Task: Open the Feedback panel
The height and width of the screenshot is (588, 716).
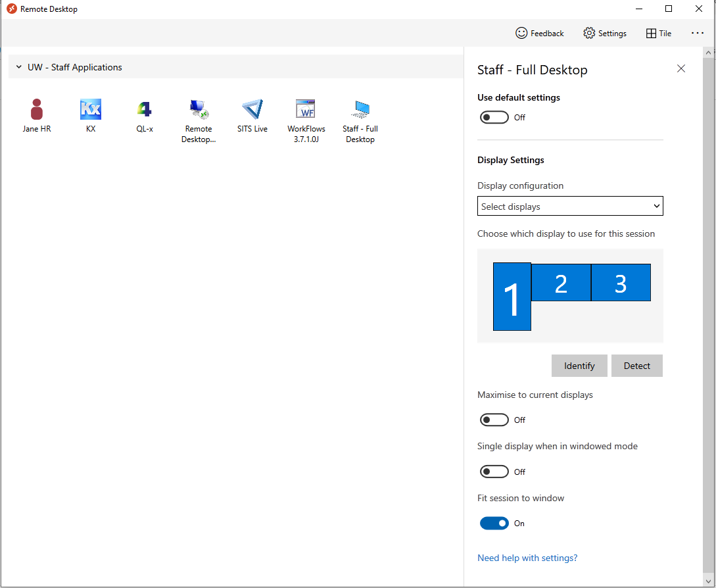Action: [x=539, y=33]
